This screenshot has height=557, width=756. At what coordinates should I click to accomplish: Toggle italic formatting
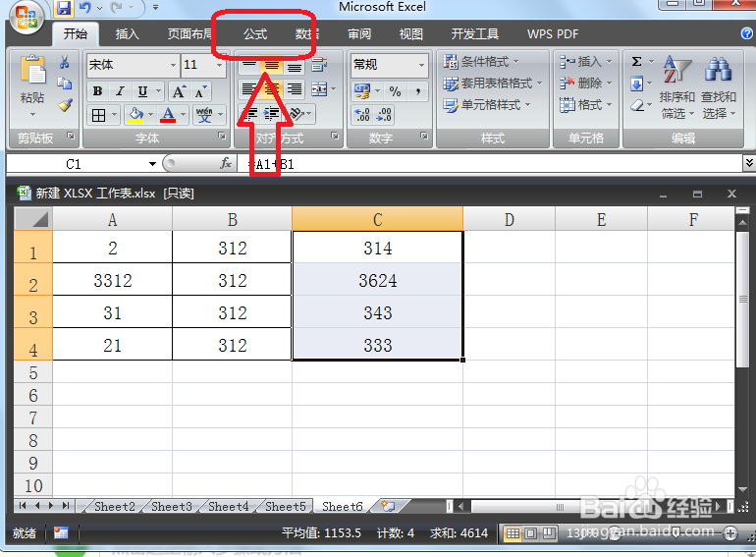(x=120, y=91)
